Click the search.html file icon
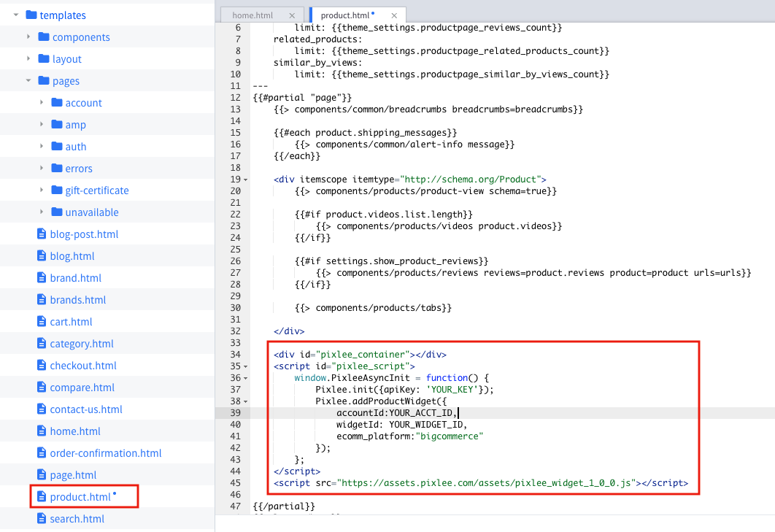The image size is (775, 532). point(42,518)
